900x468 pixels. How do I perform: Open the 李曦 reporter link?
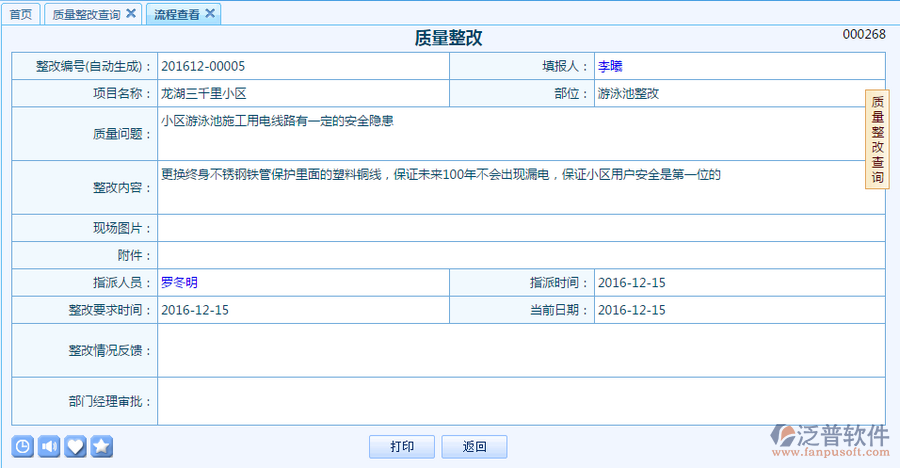[610, 67]
